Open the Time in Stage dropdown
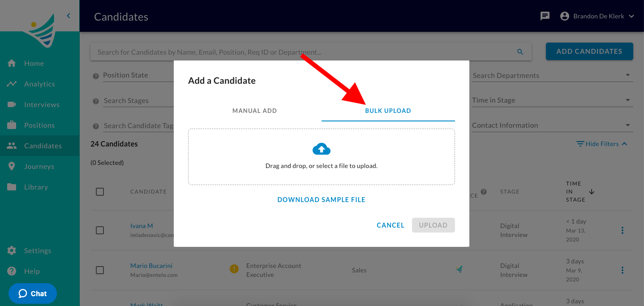 (552, 100)
